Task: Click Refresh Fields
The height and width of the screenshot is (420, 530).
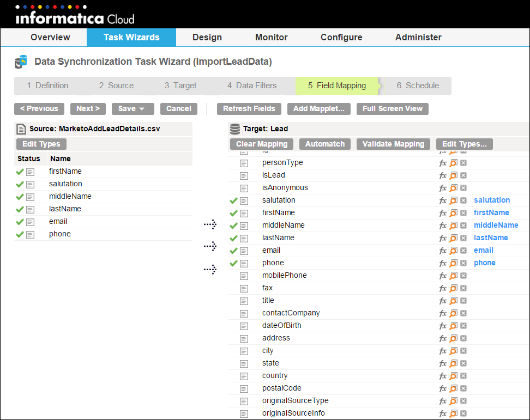Action: [249, 109]
